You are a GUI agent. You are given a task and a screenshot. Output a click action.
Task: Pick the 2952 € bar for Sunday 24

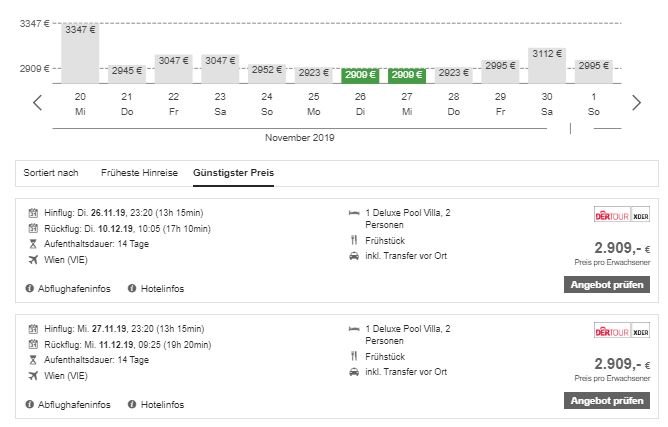coord(267,73)
